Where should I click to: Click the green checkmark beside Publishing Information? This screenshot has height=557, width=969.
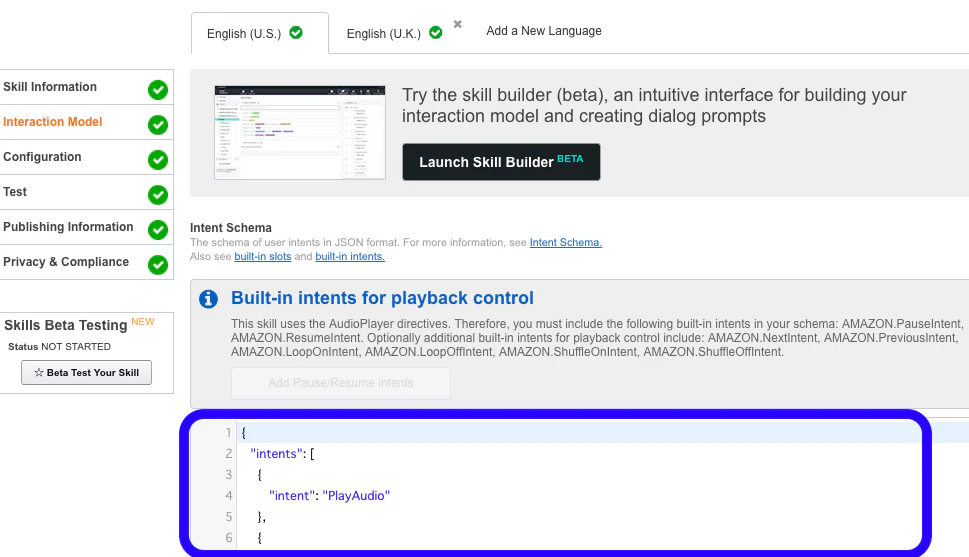158,230
